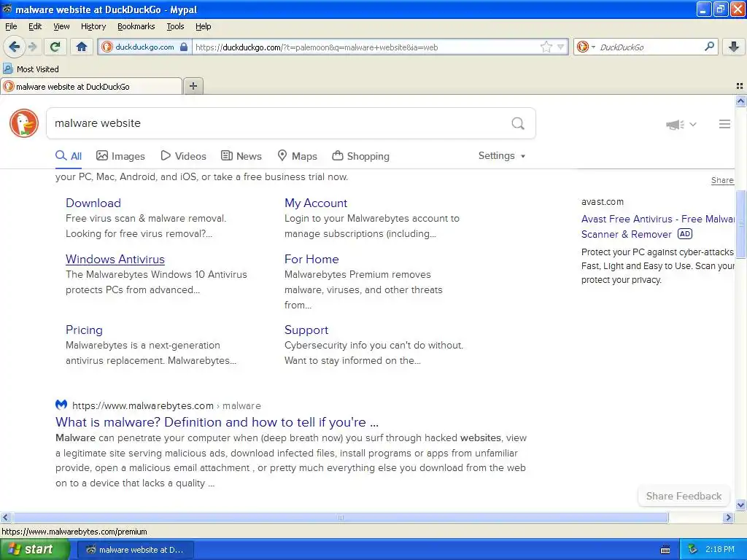
Task: Select the All results tab
Action: pyautogui.click(x=69, y=156)
